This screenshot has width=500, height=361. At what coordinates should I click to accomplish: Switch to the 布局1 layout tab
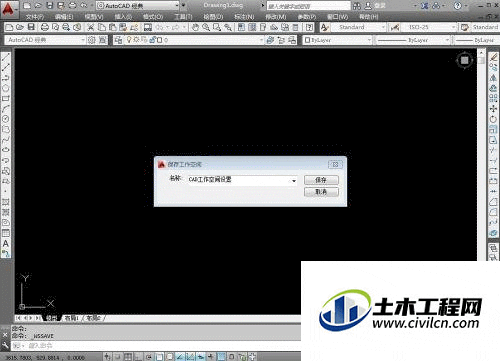click(x=71, y=318)
